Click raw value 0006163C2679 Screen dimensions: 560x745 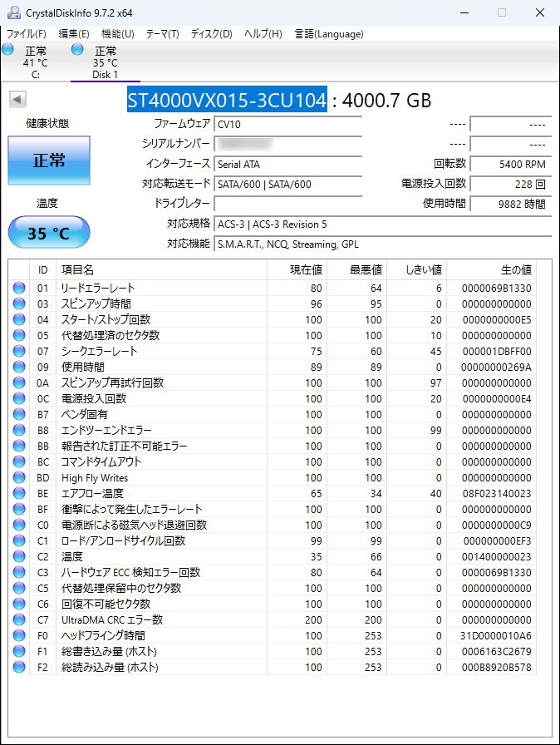pos(497,651)
